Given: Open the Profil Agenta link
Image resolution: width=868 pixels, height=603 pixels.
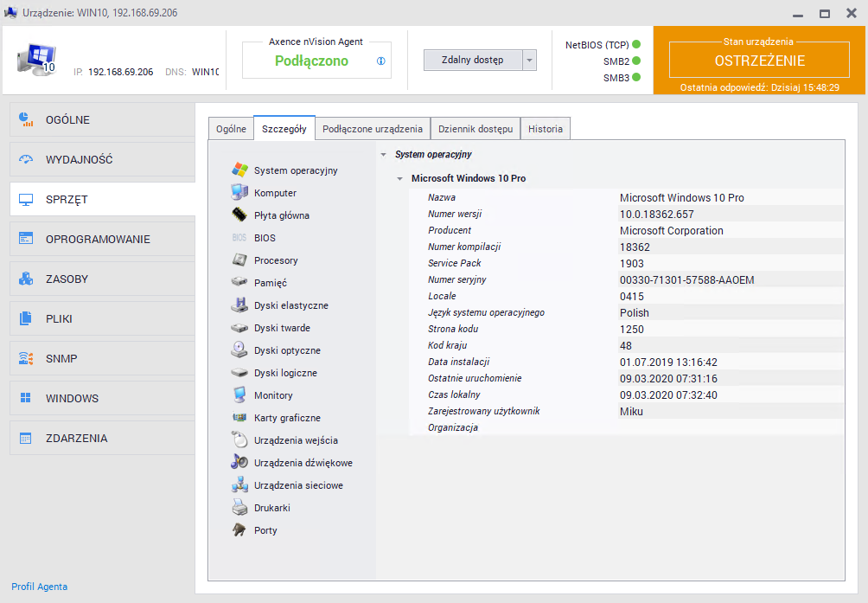Looking at the screenshot, I should tap(39, 587).
